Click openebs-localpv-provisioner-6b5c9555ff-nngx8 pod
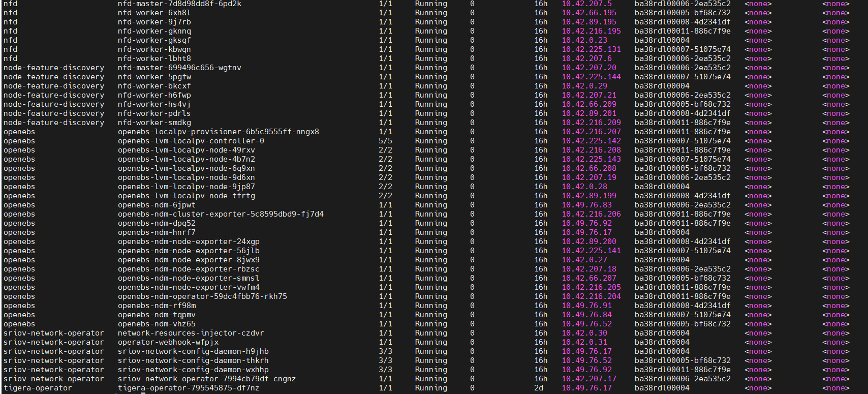The image size is (868, 394). (219, 132)
